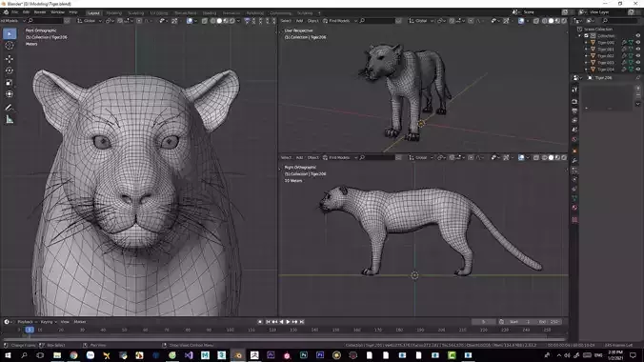
Task: Select the Annotate pencil tool
Action: pyautogui.click(x=10, y=108)
